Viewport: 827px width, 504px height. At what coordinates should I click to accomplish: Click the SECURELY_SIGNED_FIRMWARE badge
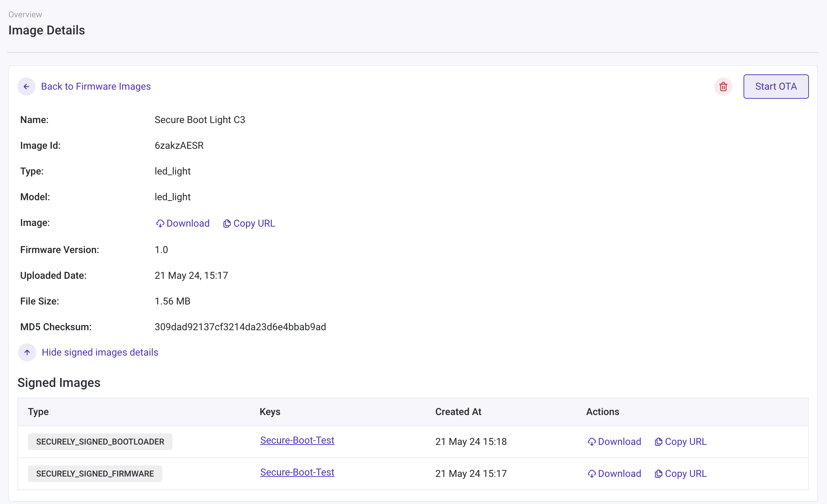(x=95, y=474)
